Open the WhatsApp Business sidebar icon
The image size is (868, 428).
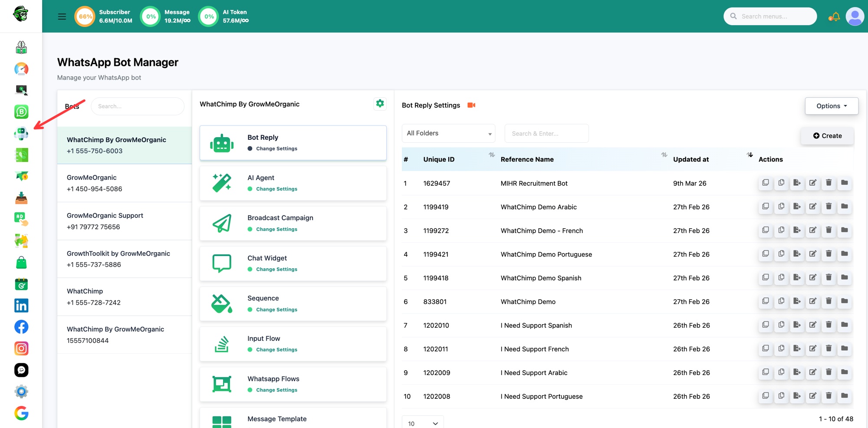tap(21, 112)
